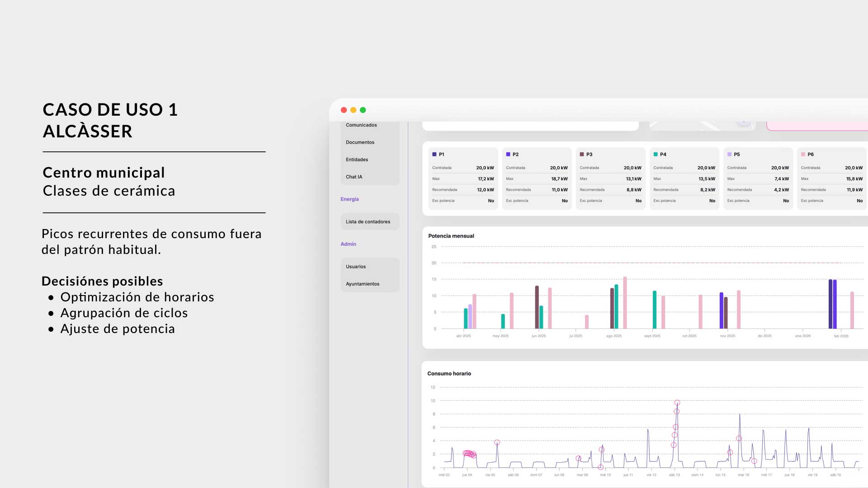Open Comunicados in the sidebar
The image size is (868, 488).
pos(361,125)
